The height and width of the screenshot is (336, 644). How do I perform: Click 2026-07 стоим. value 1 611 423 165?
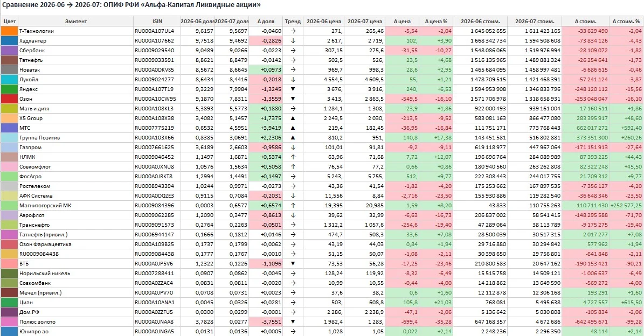[x=535, y=31]
